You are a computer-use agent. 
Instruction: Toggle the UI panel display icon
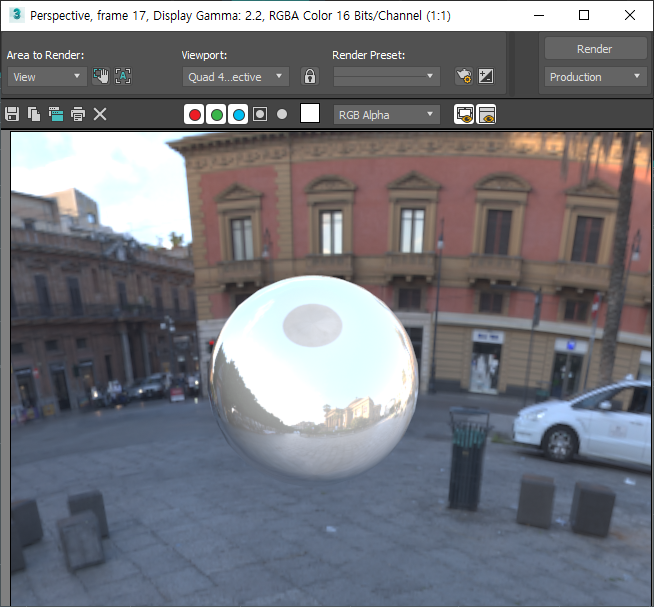pos(486,115)
